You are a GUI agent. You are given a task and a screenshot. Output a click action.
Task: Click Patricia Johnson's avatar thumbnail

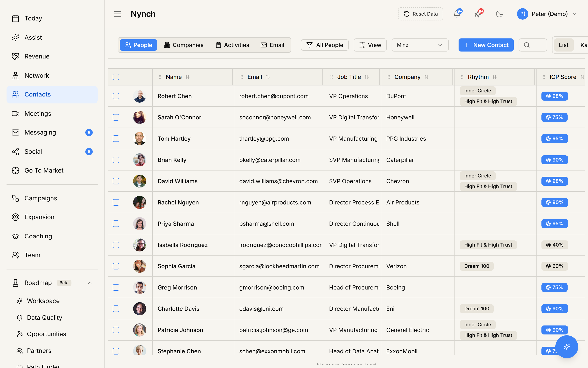[x=139, y=330]
